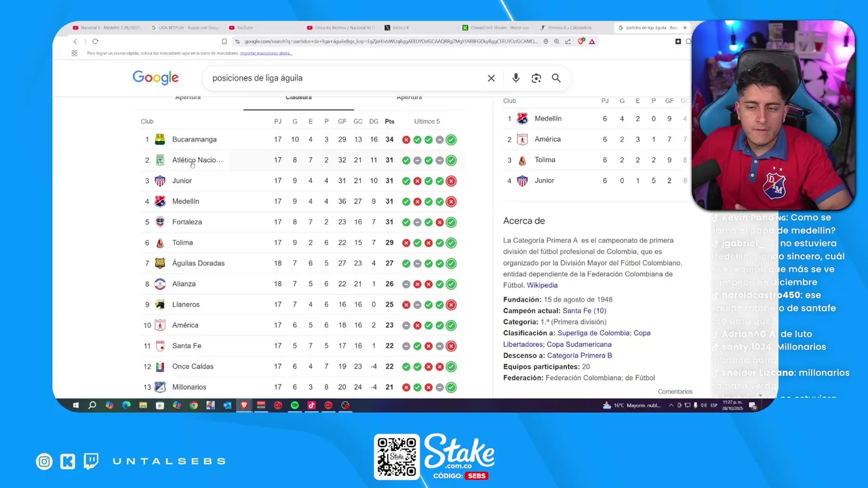The width and height of the screenshot is (868, 488).
Task: Open the 'Superliga de Colombia' link
Action: [595, 333]
